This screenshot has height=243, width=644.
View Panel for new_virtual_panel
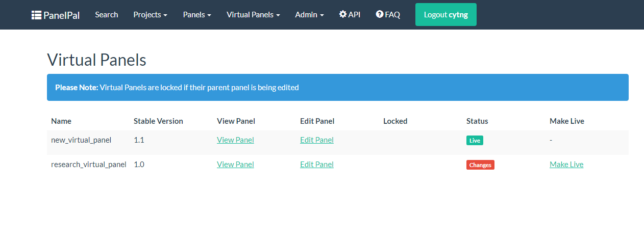tap(235, 140)
